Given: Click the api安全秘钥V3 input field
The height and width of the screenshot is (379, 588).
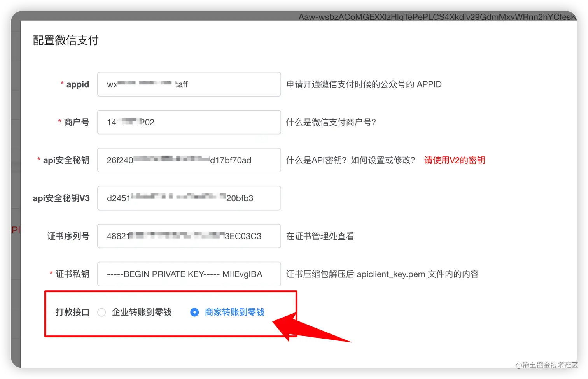Looking at the screenshot, I should [x=189, y=198].
